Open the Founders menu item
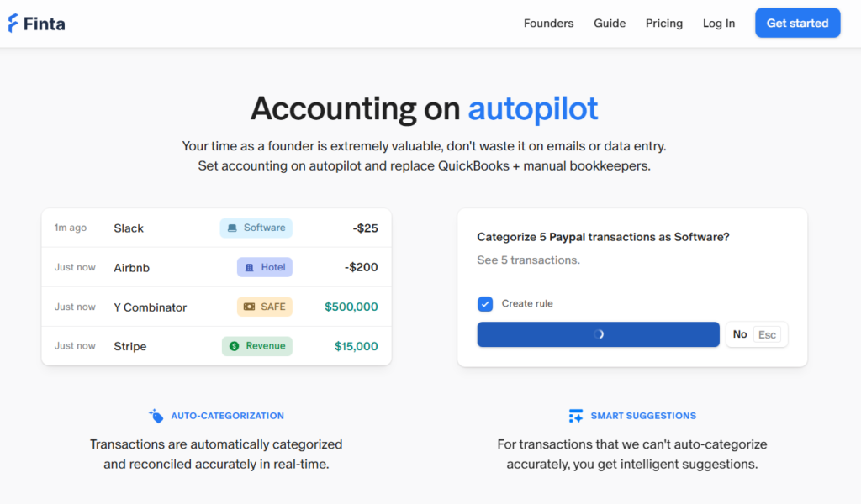 coord(548,24)
